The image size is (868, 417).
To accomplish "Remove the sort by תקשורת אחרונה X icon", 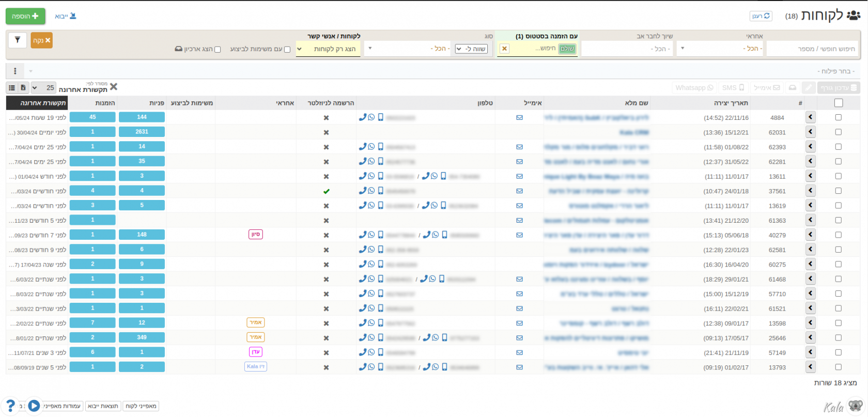I will [114, 87].
